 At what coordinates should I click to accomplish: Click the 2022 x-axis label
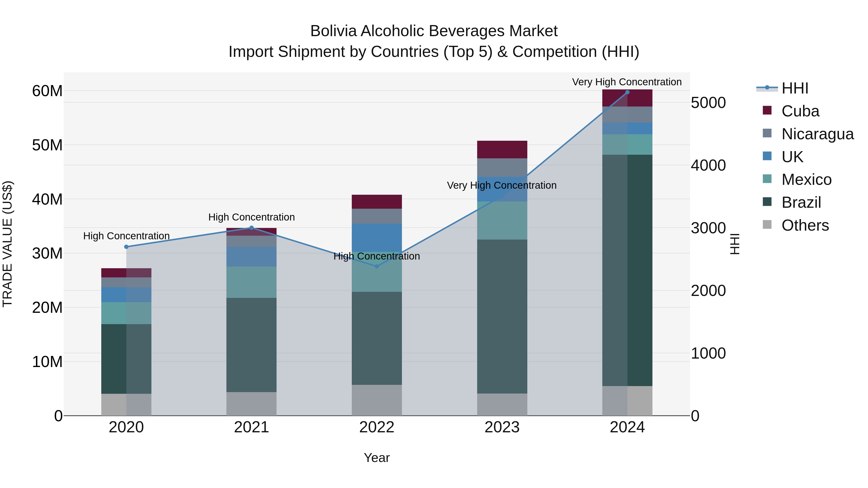377,427
